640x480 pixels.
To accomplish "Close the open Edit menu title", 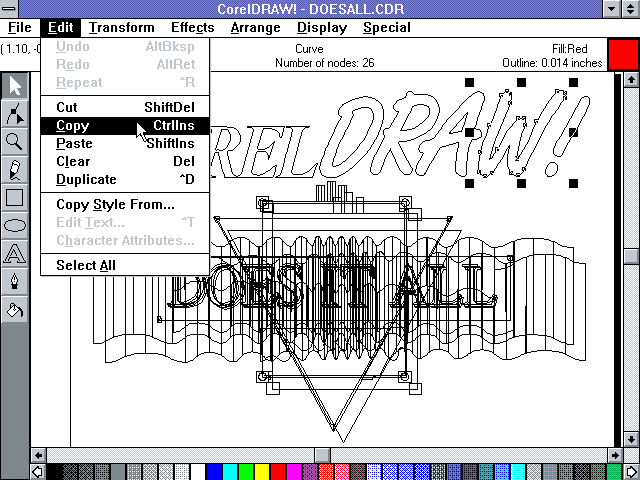I will pos(60,28).
